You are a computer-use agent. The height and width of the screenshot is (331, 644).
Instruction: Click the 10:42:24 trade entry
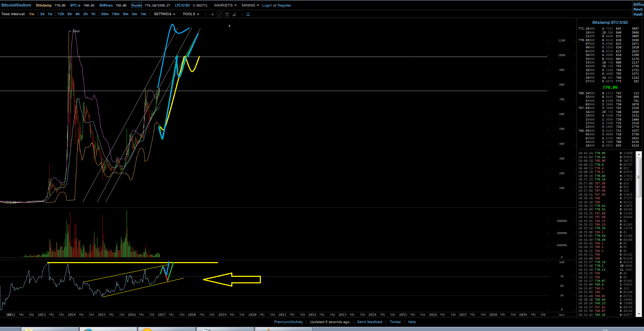pos(605,153)
